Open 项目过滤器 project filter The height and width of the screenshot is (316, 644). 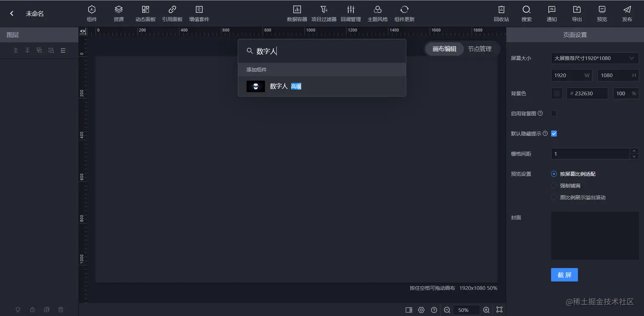pyautogui.click(x=324, y=13)
